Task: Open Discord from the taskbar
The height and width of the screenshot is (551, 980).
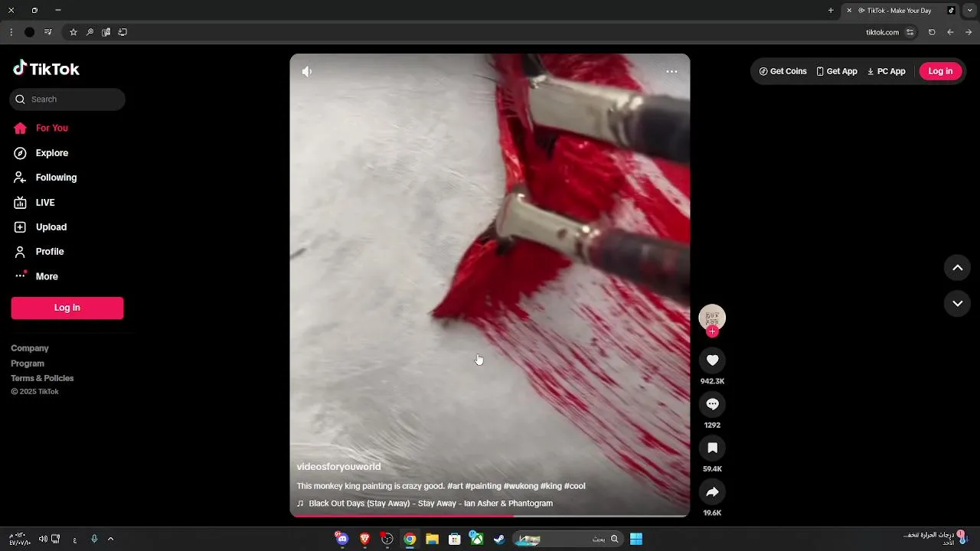Action: (342, 539)
